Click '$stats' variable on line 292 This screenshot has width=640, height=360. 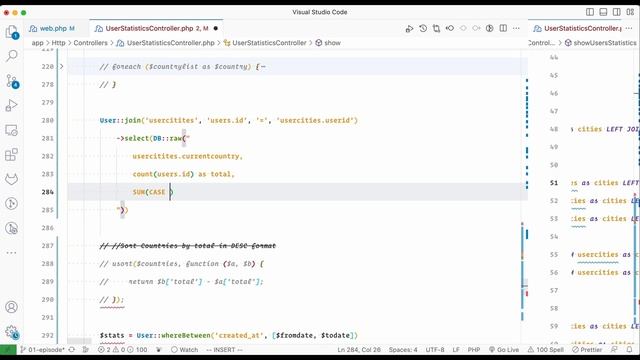point(112,335)
